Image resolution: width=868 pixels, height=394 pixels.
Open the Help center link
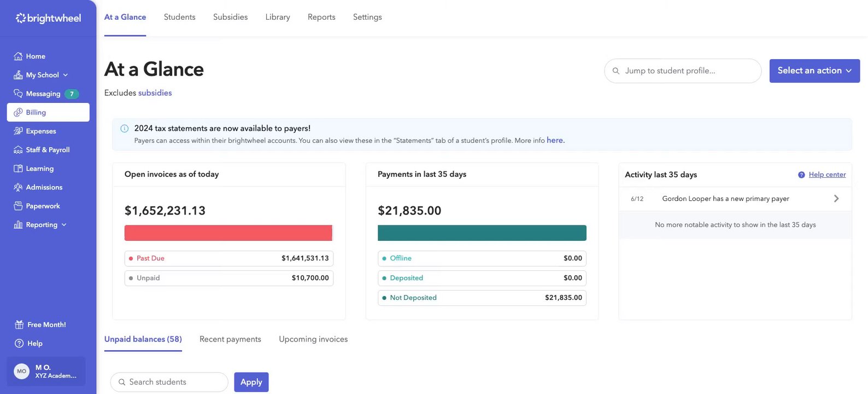point(827,175)
